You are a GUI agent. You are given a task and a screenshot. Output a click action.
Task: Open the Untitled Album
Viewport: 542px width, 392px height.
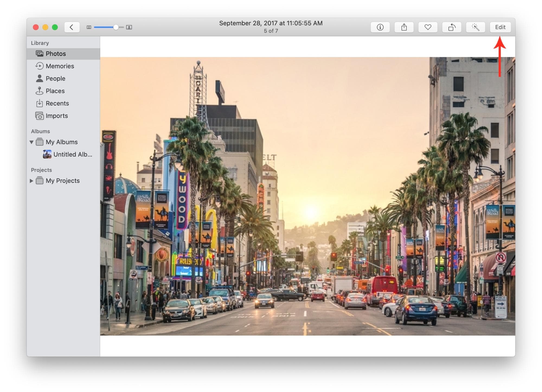click(72, 154)
